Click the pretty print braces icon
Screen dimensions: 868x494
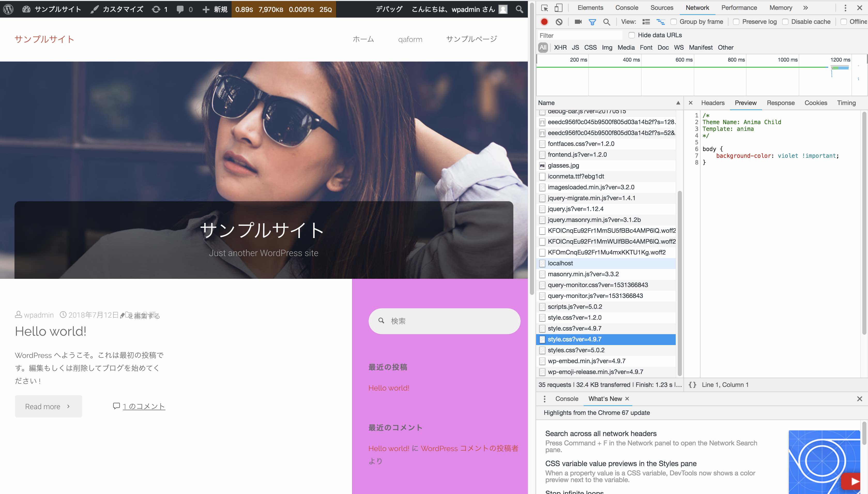692,385
